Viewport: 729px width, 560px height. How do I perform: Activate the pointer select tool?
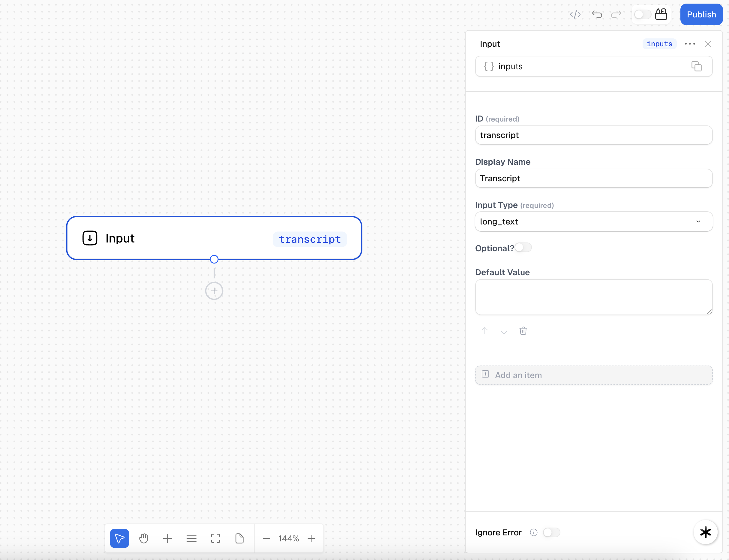[119, 538]
